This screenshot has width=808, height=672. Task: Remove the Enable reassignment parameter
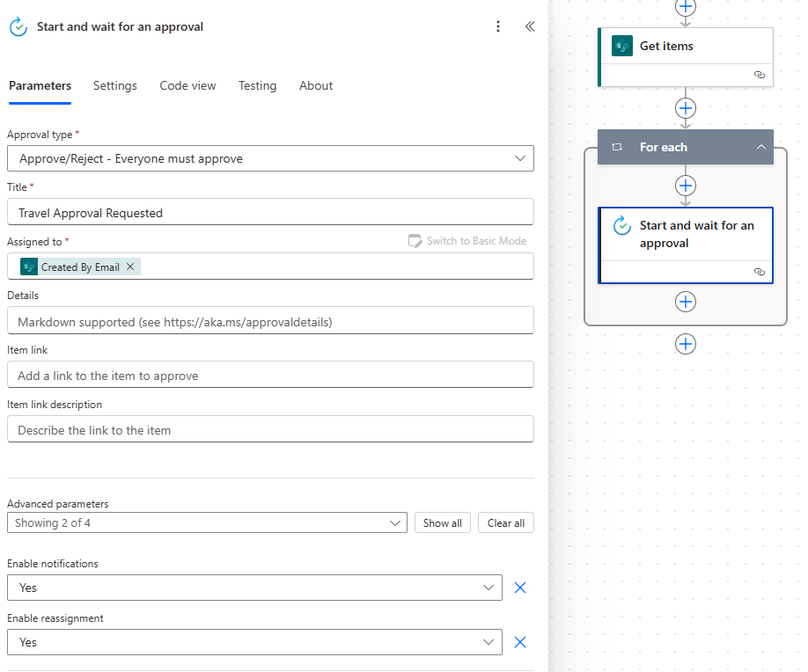pos(520,642)
